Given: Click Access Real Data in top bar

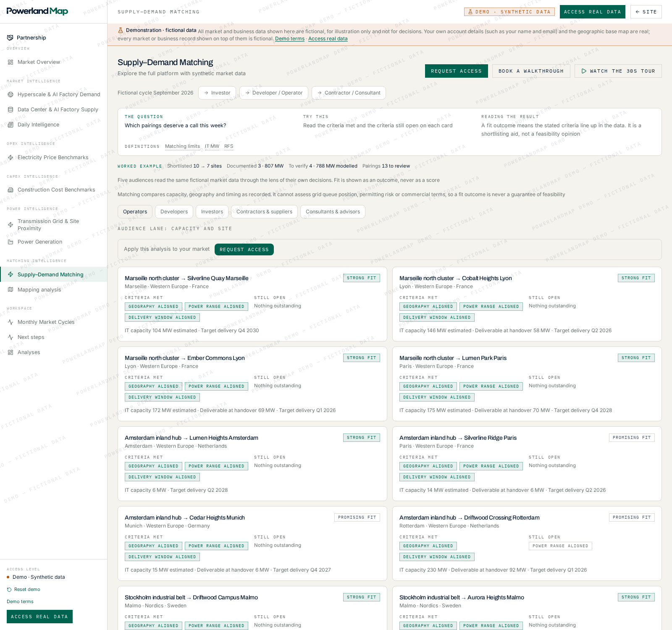Looking at the screenshot, I should pyautogui.click(x=593, y=12).
